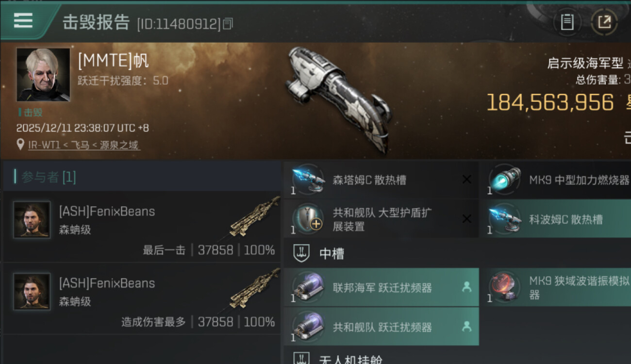The height and width of the screenshot is (364, 631).
Task: Select MK9 狭域波谐振模拟器 module
Action: [555, 287]
